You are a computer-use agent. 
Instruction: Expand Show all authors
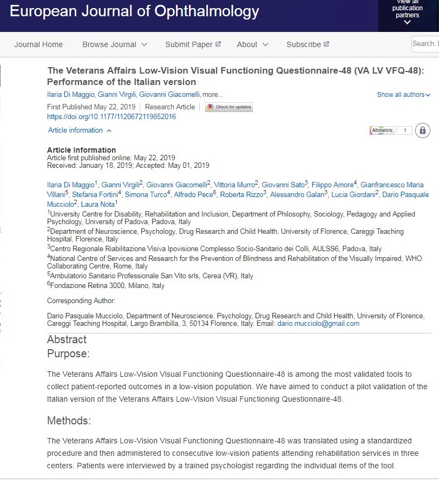coord(403,95)
